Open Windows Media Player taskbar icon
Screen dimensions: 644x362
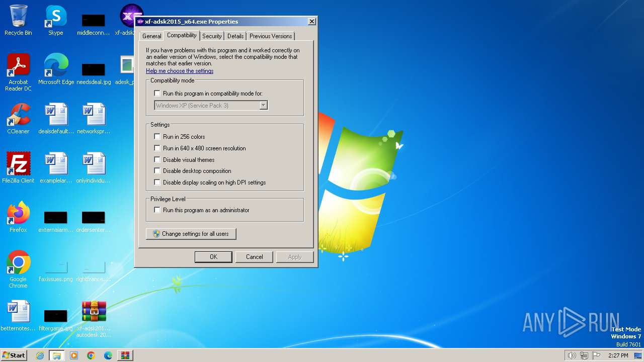pos(74,355)
